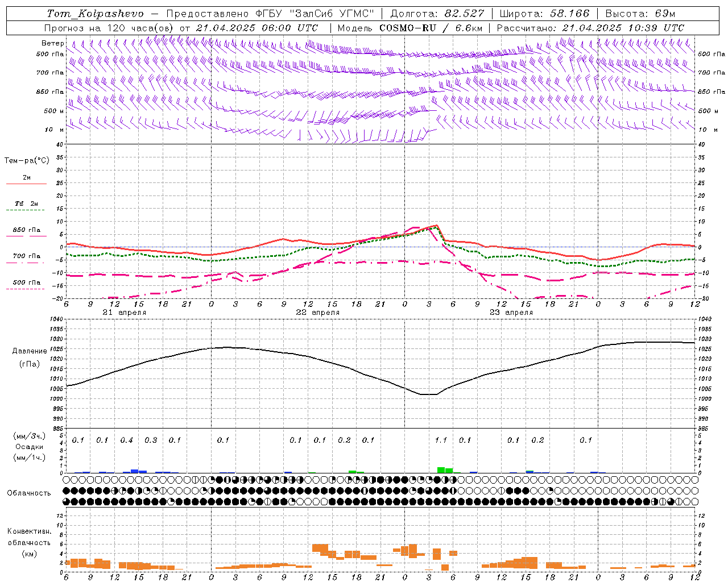Click the Давление panel label
Viewport: 728px width, 582px height.
pyautogui.click(x=30, y=351)
